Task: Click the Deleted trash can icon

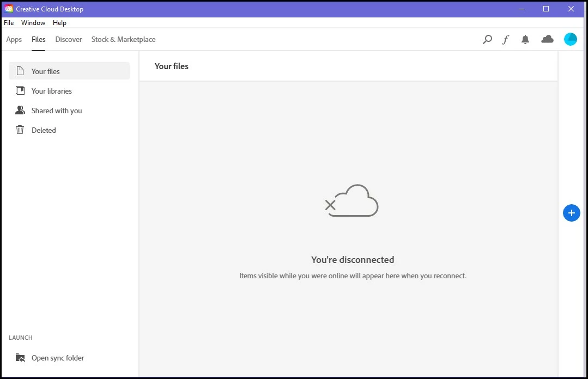Action: 20,130
